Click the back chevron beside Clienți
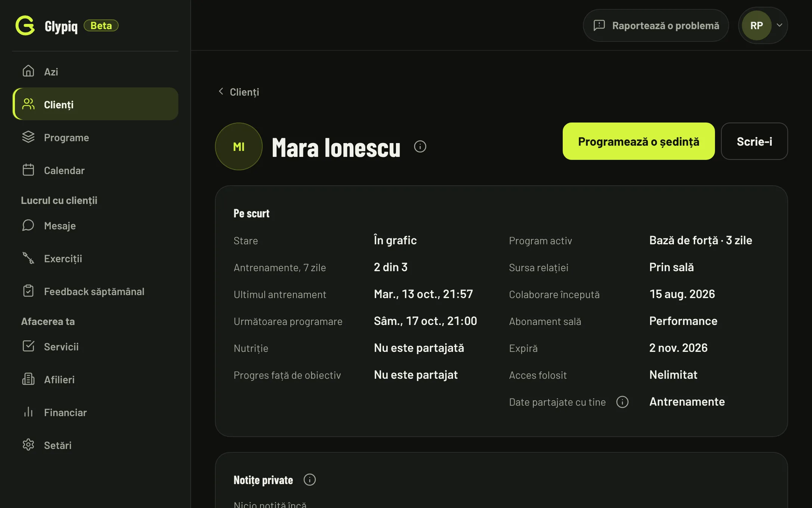The height and width of the screenshot is (508, 812). (x=221, y=92)
